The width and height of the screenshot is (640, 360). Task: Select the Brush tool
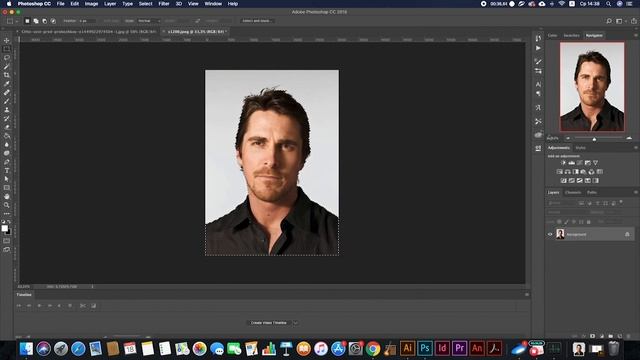tap(7, 101)
